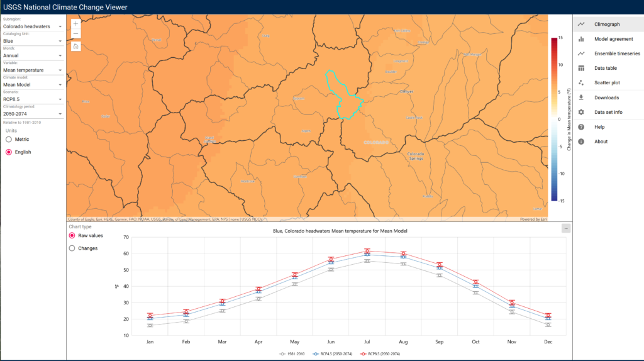
Task: Open the Subregion dropdown
Action: 33,26
